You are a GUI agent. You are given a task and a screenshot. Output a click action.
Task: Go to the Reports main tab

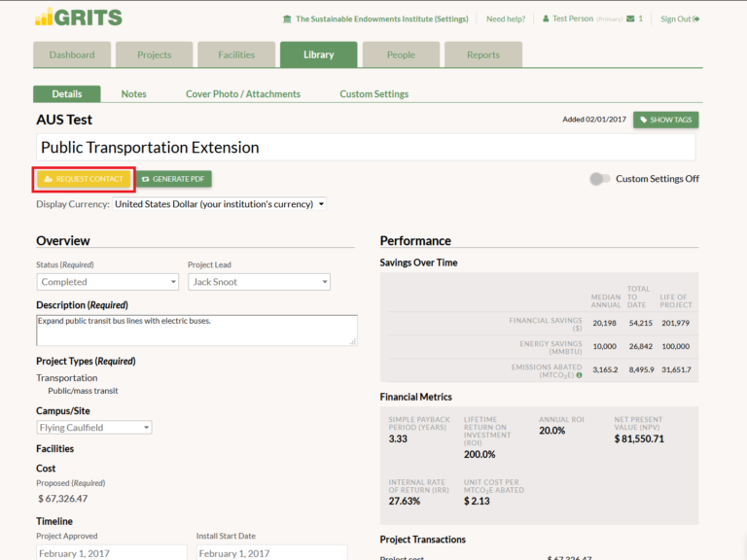click(483, 55)
